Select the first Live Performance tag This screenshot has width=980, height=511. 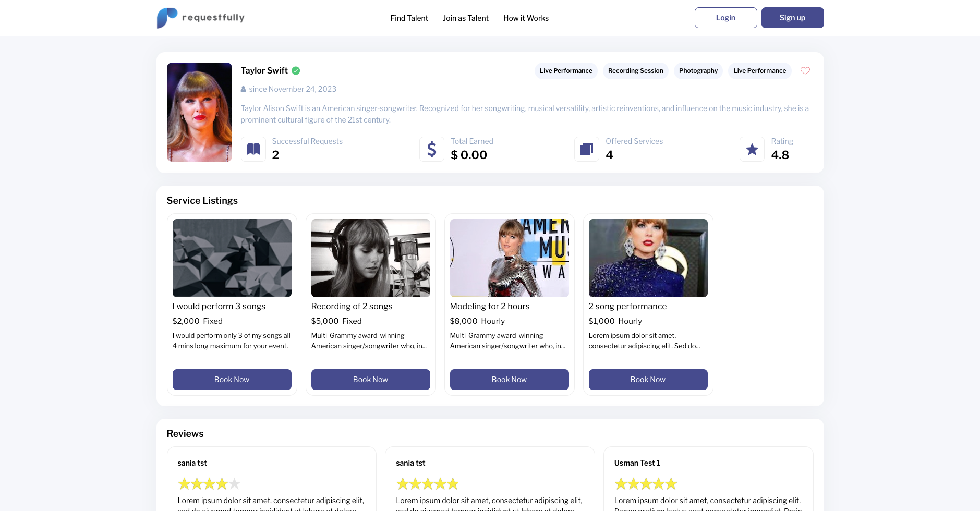tap(566, 71)
